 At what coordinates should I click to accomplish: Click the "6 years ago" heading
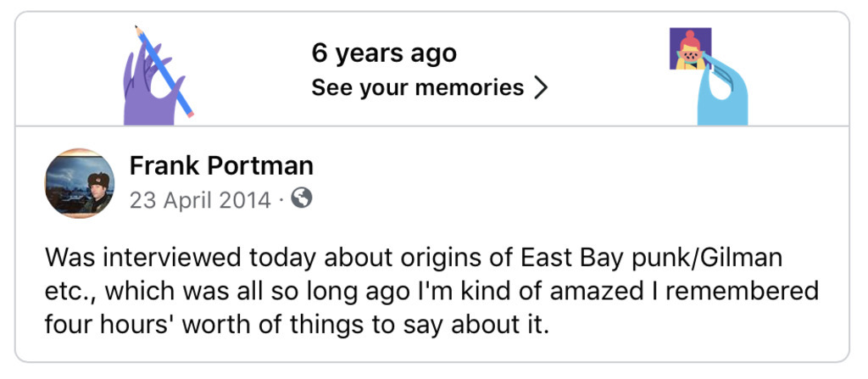coord(384,53)
